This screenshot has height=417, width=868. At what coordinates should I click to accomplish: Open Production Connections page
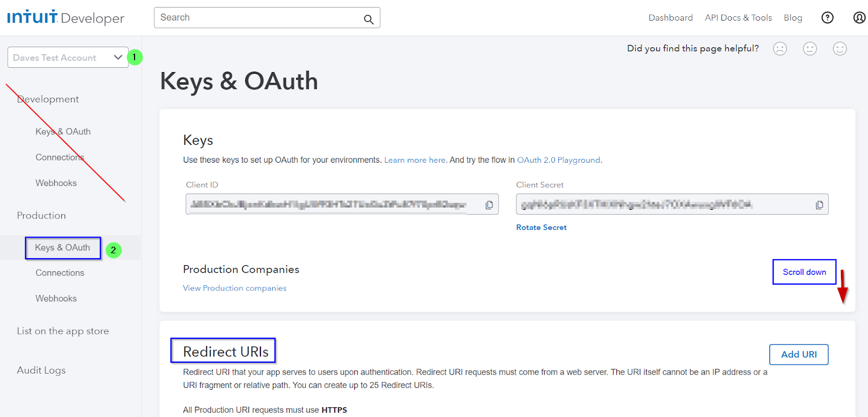60,273
